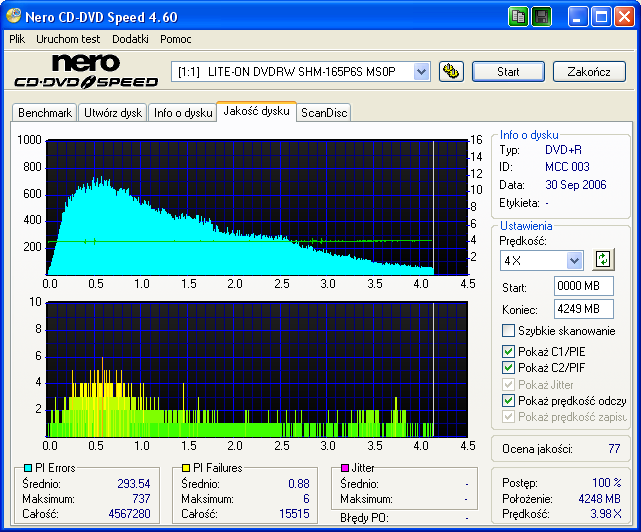Open the Plik menu
The height and width of the screenshot is (532, 641).
17,39
